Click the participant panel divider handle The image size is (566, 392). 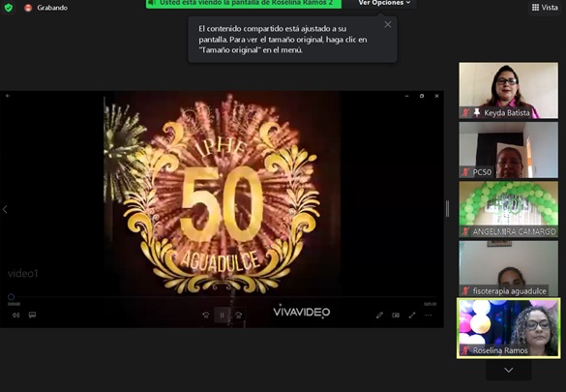pos(447,209)
